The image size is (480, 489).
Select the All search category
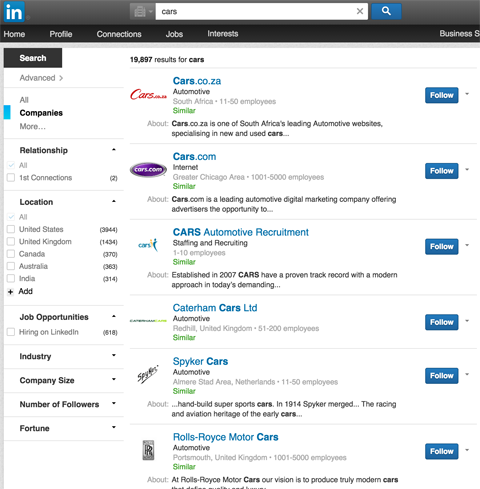point(24,100)
